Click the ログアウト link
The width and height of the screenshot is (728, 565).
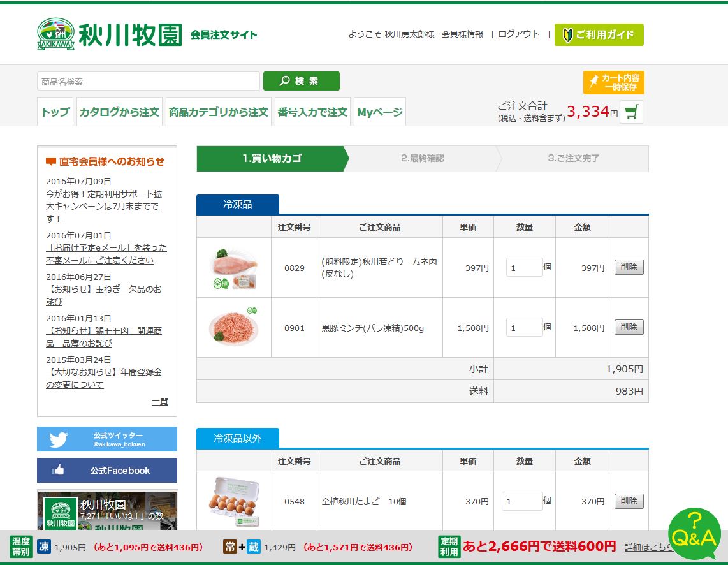[x=519, y=34]
